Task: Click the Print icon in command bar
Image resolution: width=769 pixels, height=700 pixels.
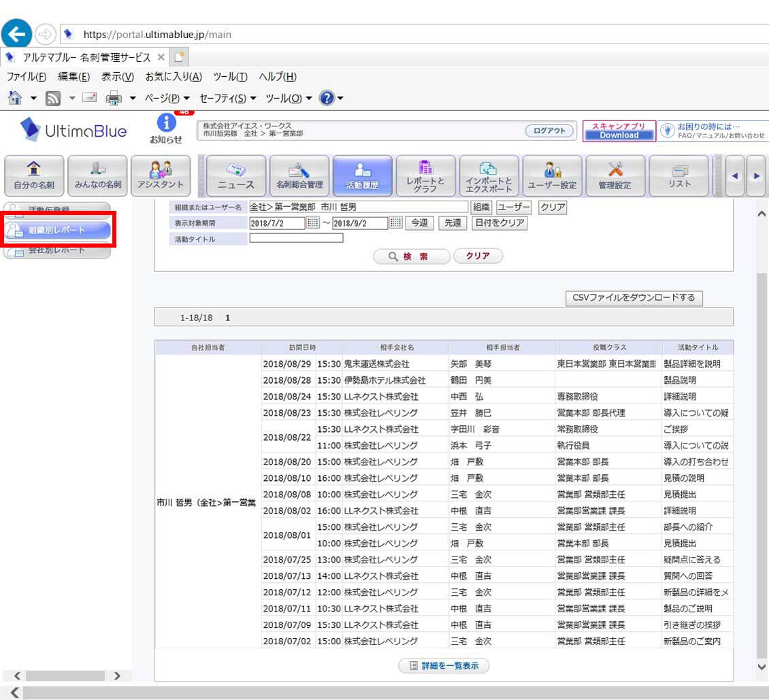Action: click(114, 99)
